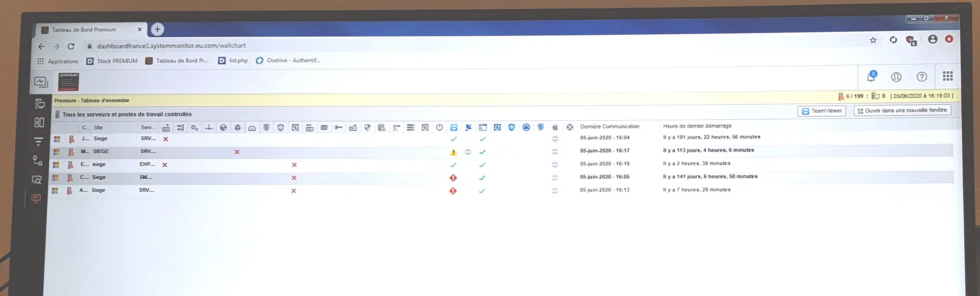This screenshot has width=980, height=296.
Task: Open the Oodrive - Authentif... bookmark
Action: pyautogui.click(x=288, y=60)
